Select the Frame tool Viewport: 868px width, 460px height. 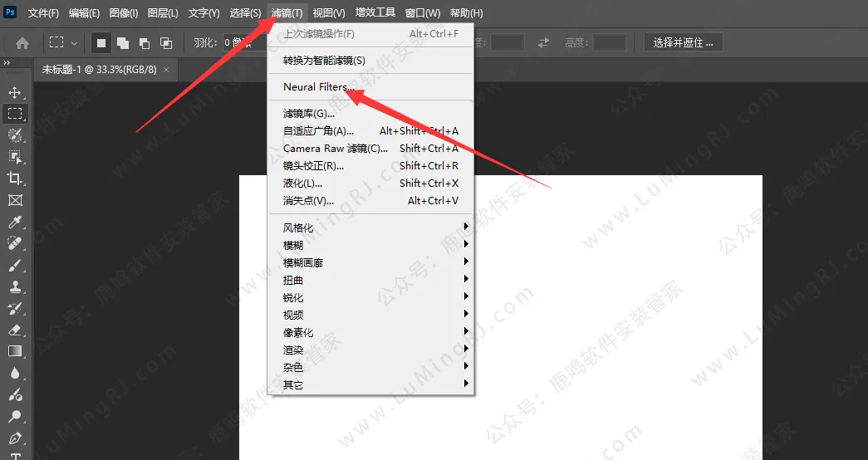(15, 200)
